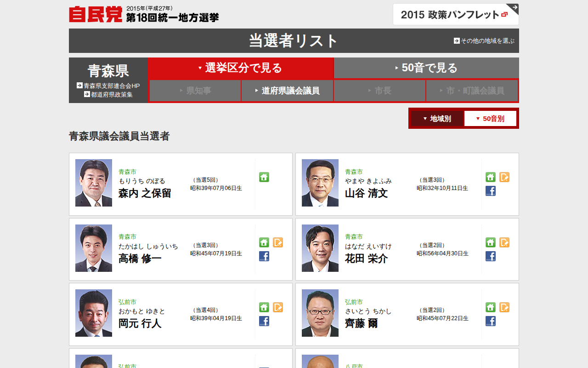Open 山谷 清文's green homepage icon
The width and height of the screenshot is (588, 368).
[491, 177]
